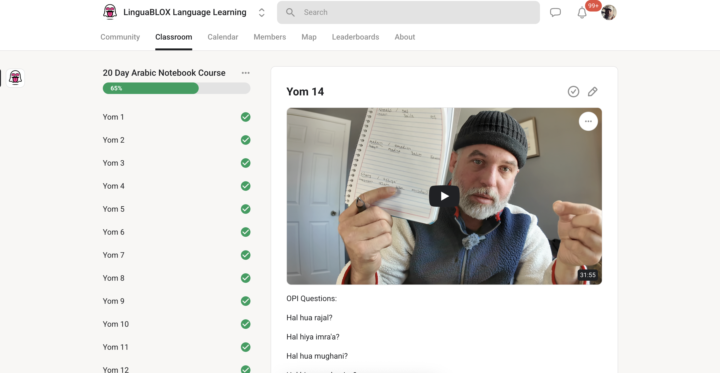The image size is (720, 373).
Task: Select the Classroom tab
Action: (x=174, y=37)
